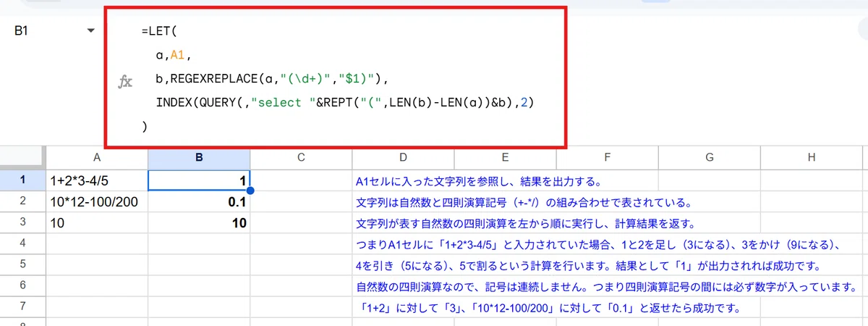Screen dimensions: 868x326
Task: Select row 2 header
Action: pyautogui.click(x=22, y=201)
